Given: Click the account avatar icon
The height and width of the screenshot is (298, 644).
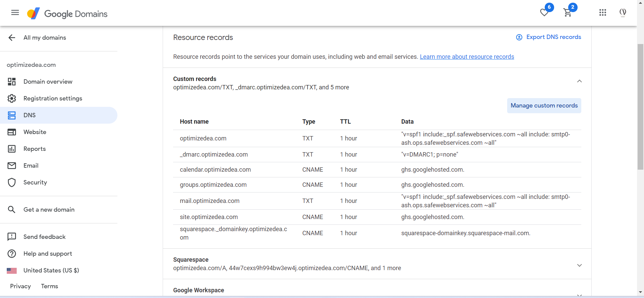Looking at the screenshot, I should [623, 13].
